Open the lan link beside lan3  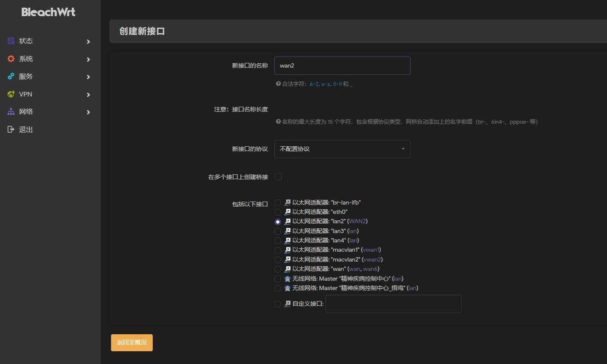click(353, 231)
